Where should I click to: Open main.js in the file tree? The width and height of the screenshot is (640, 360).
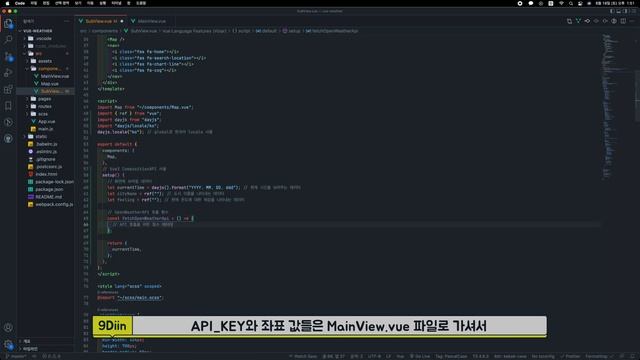click(45, 129)
